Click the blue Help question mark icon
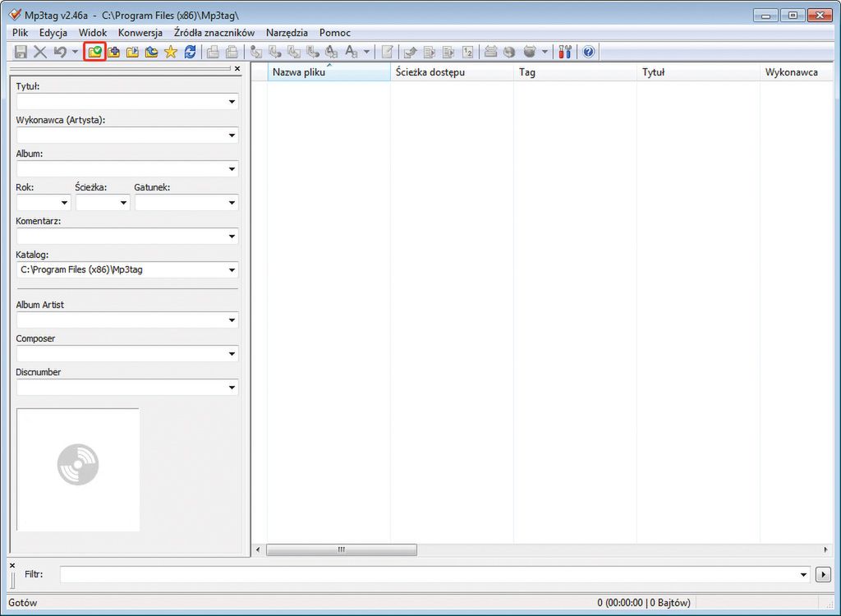The height and width of the screenshot is (616, 841). click(x=588, y=52)
